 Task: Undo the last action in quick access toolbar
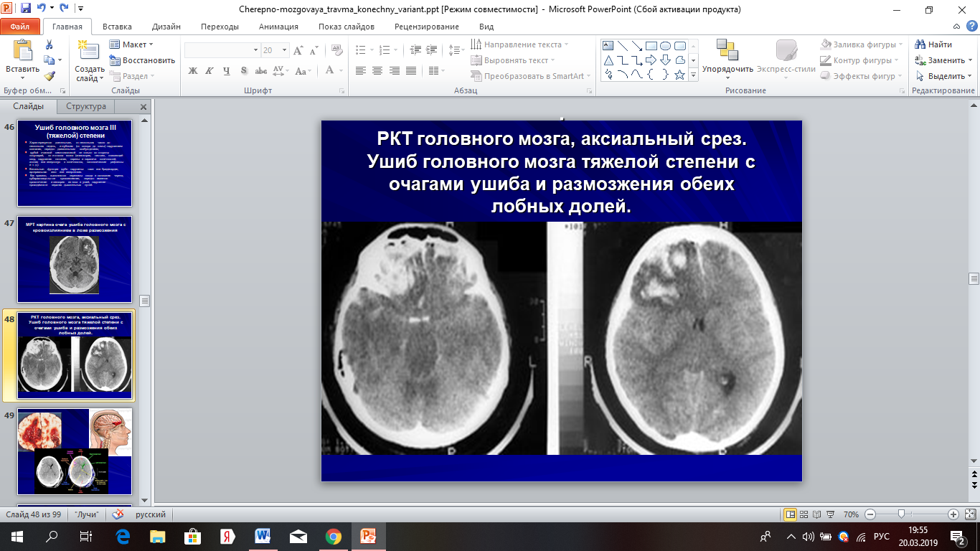click(42, 9)
